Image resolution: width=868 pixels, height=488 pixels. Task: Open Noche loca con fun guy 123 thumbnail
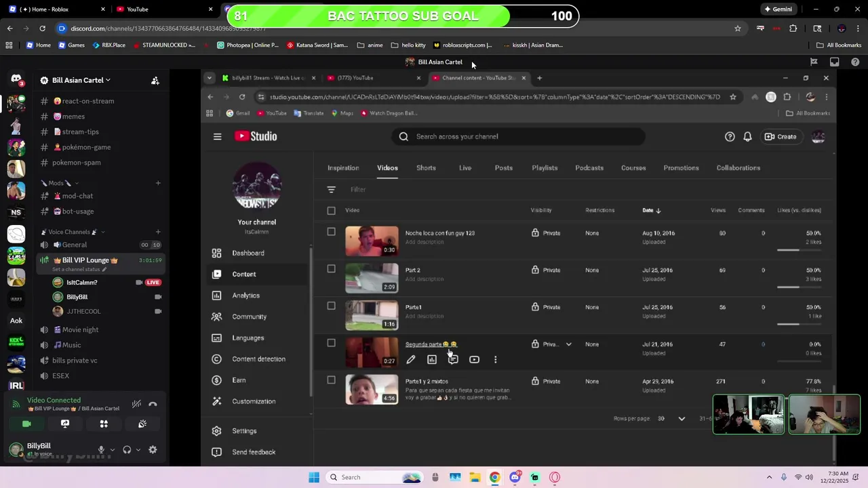(372, 241)
